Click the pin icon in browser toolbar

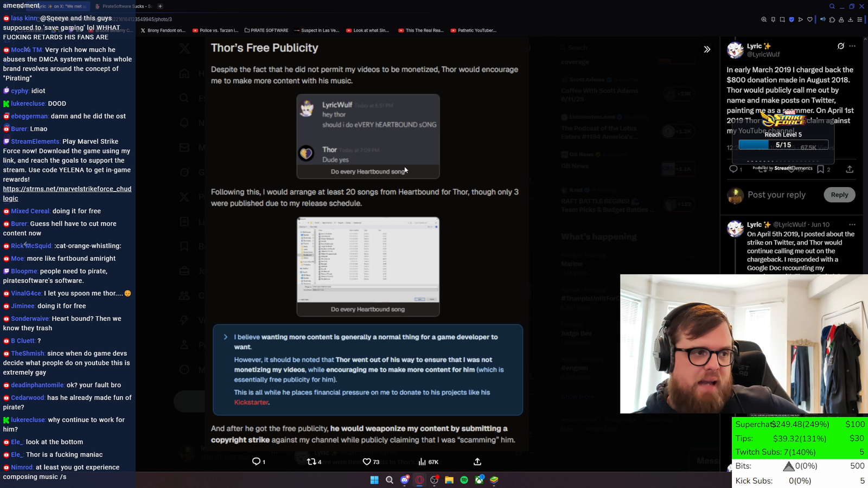pos(773,20)
